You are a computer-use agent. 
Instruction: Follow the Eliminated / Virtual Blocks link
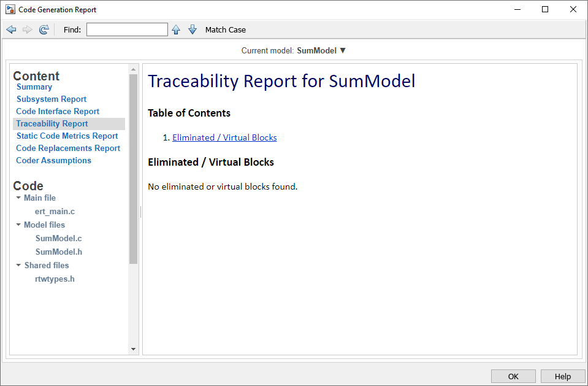[x=224, y=137]
